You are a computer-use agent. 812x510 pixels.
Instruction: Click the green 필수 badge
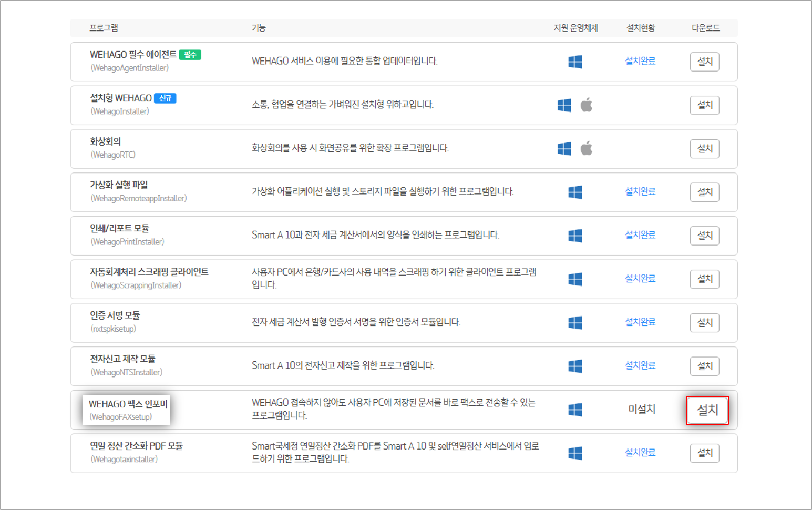pyautogui.click(x=190, y=55)
